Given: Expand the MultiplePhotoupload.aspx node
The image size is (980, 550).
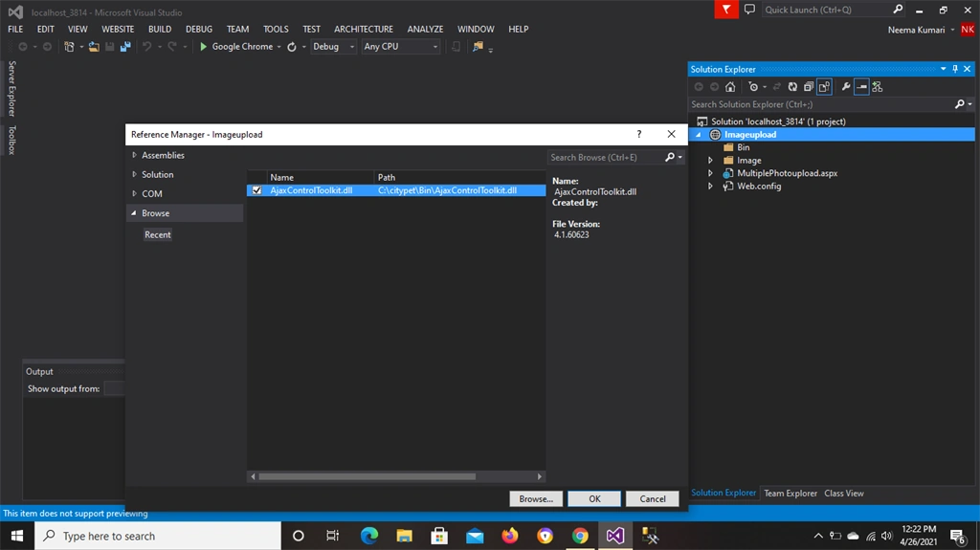Looking at the screenshot, I should pyautogui.click(x=710, y=173).
